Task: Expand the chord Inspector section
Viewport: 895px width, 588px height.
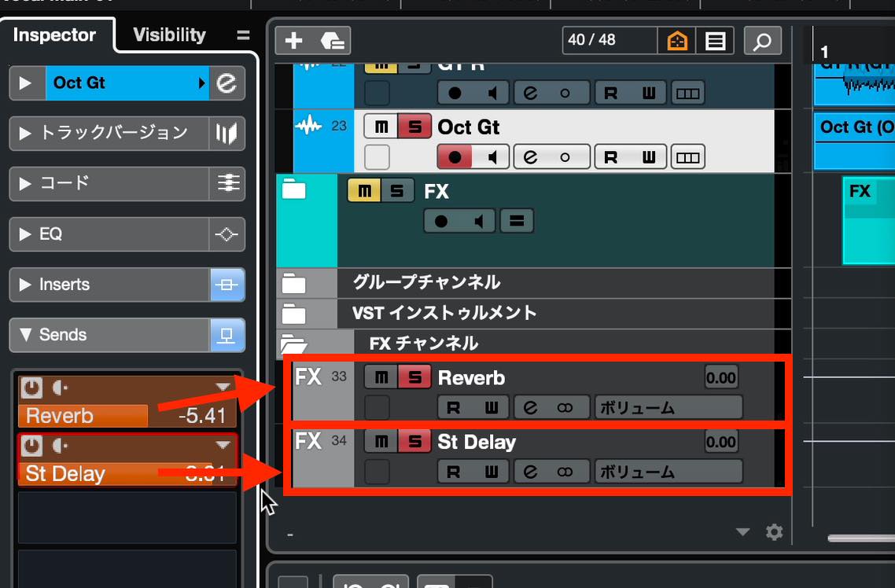Action: coord(25,184)
